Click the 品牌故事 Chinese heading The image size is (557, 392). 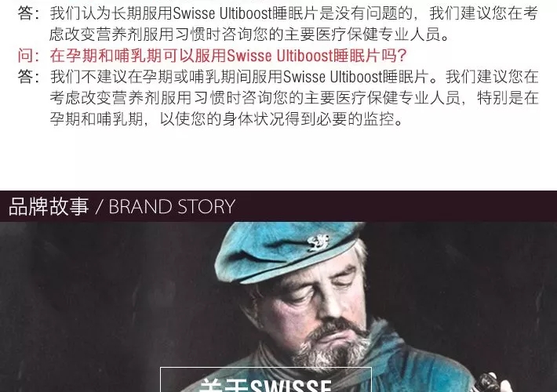pyautogui.click(x=49, y=206)
